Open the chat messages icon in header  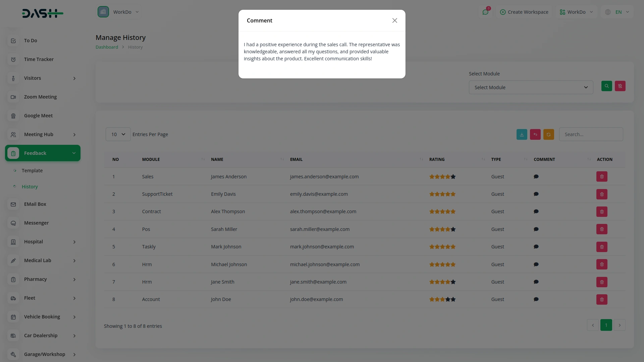(485, 12)
